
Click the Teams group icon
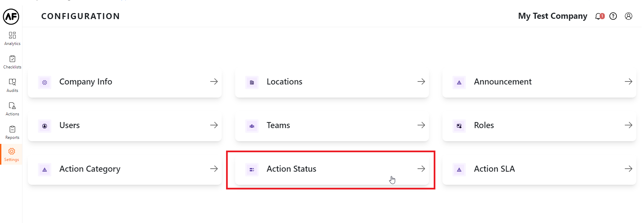pos(252,126)
